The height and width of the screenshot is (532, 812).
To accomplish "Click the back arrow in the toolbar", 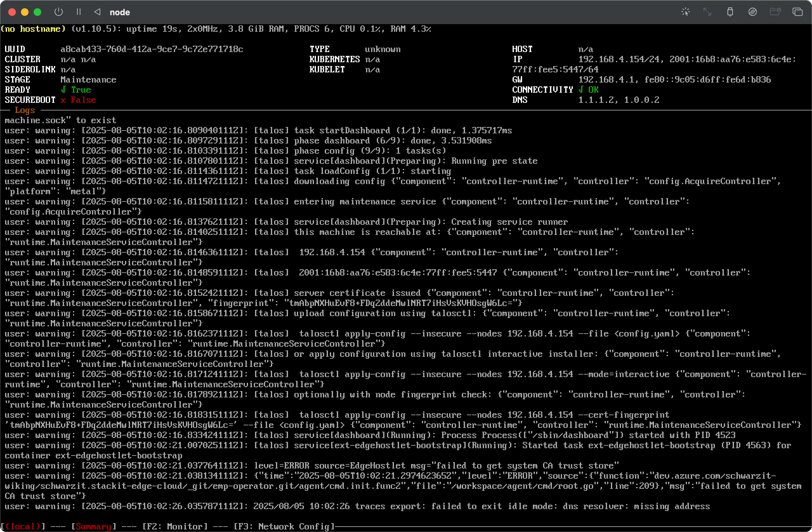I will [x=97, y=12].
